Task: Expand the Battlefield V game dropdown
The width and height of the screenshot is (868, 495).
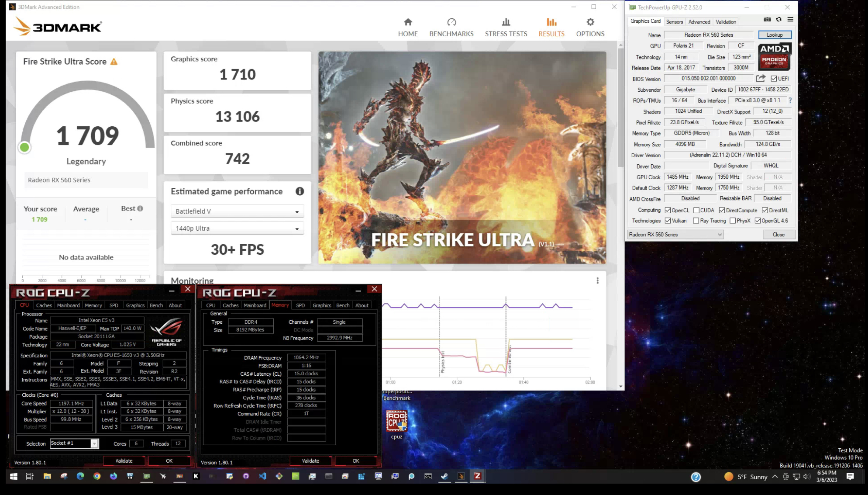Action: click(237, 211)
